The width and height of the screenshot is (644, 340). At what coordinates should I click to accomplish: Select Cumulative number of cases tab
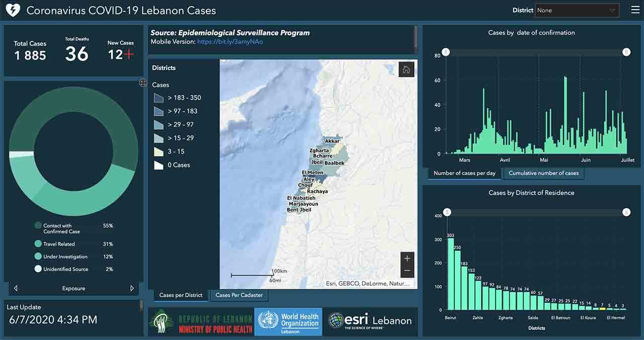[x=543, y=173]
